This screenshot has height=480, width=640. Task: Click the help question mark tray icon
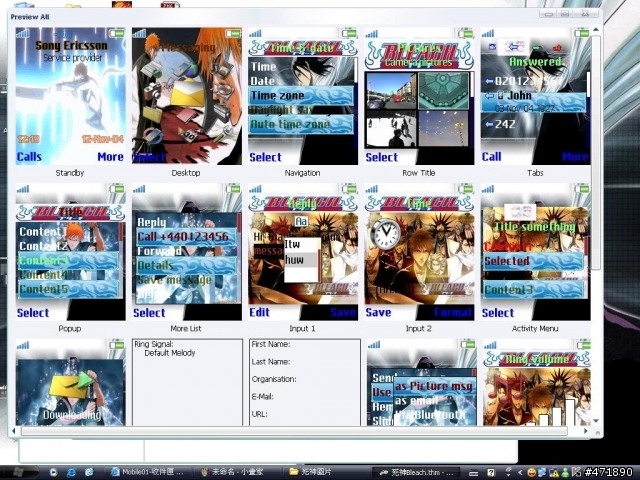(491, 473)
